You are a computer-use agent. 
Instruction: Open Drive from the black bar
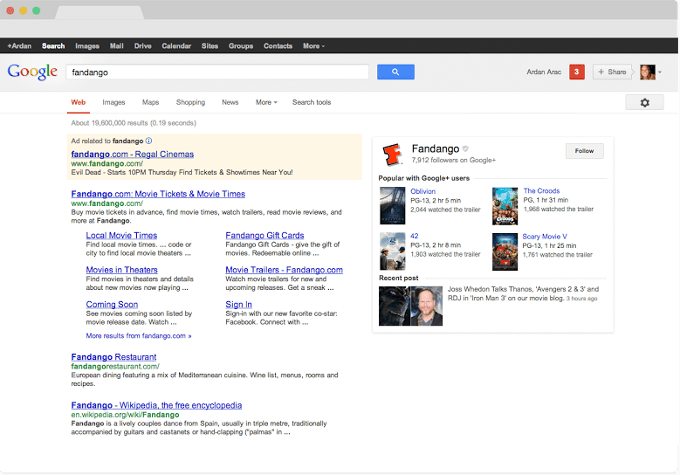143,46
